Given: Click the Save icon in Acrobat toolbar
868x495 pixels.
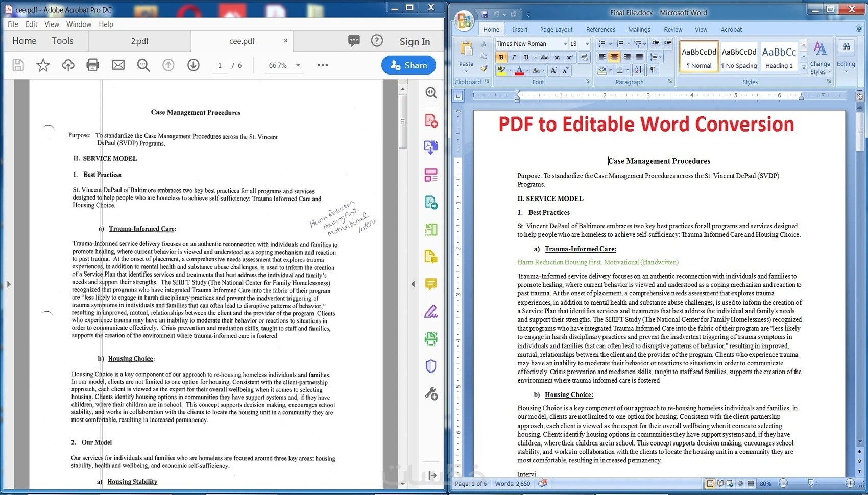Looking at the screenshot, I should click(18, 65).
